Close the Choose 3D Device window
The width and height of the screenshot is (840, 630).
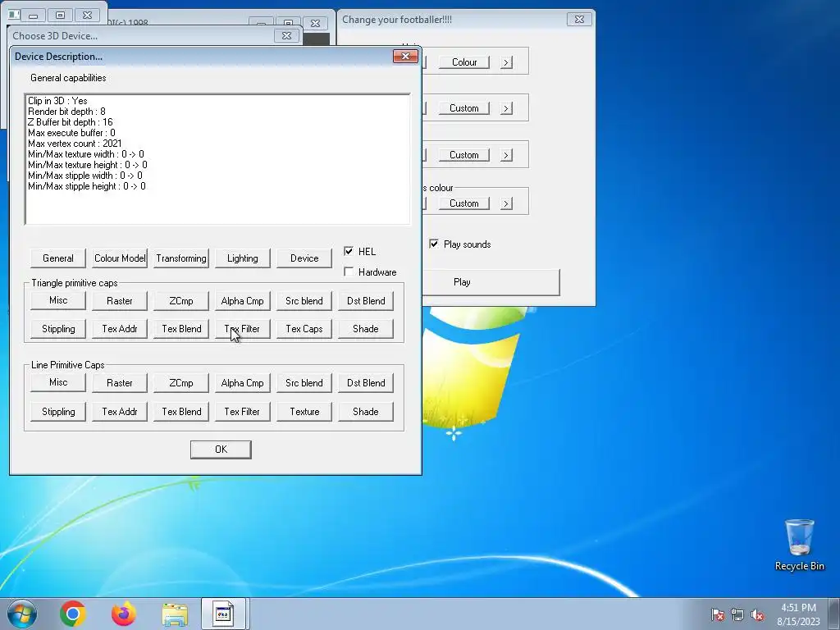[286, 36]
